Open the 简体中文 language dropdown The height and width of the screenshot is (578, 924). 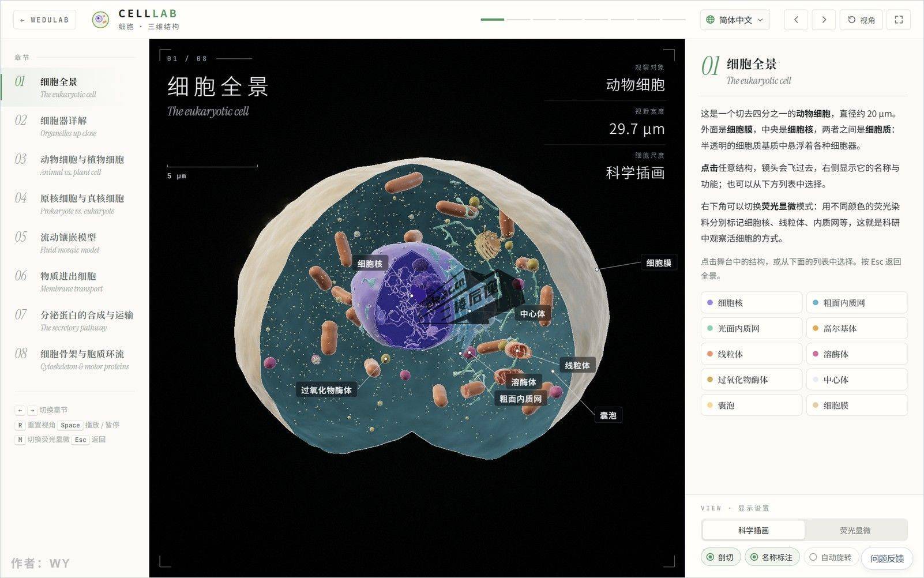735,20
